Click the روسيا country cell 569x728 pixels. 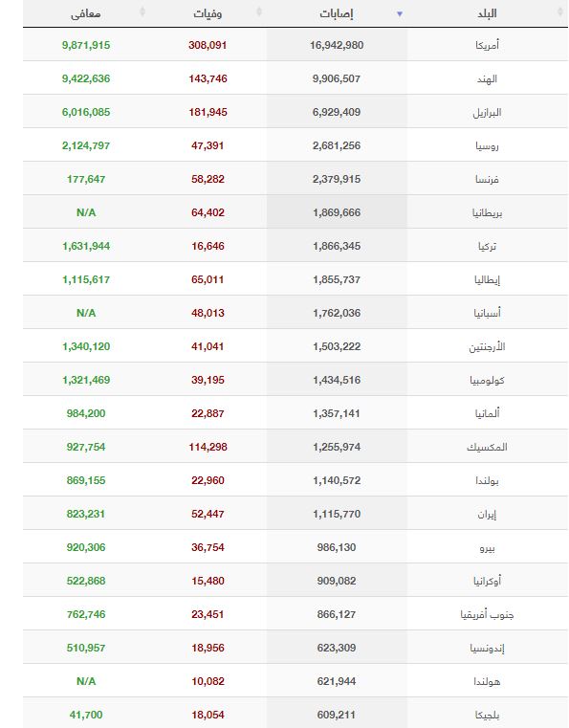[x=488, y=145]
